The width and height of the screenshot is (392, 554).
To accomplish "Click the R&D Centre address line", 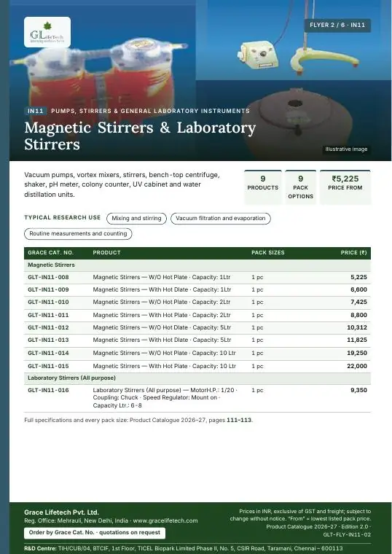I will tap(184, 548).
